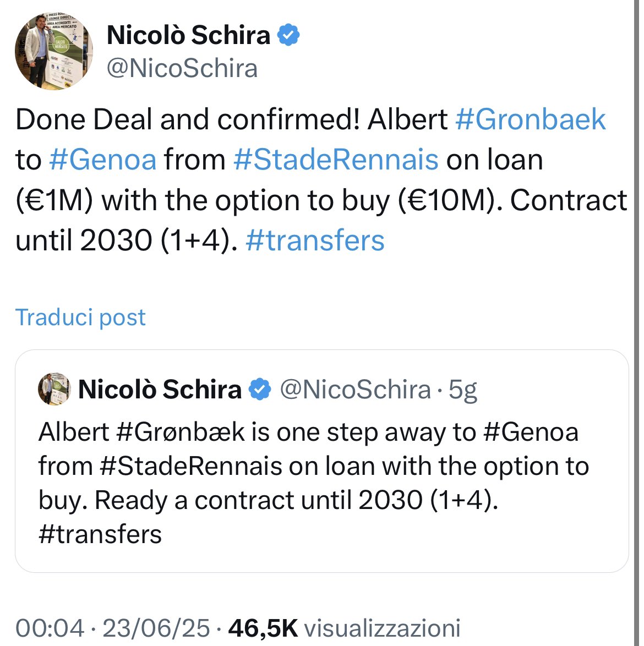
Task: Open the #StadeRennais hashtag in main post
Action: point(336,160)
